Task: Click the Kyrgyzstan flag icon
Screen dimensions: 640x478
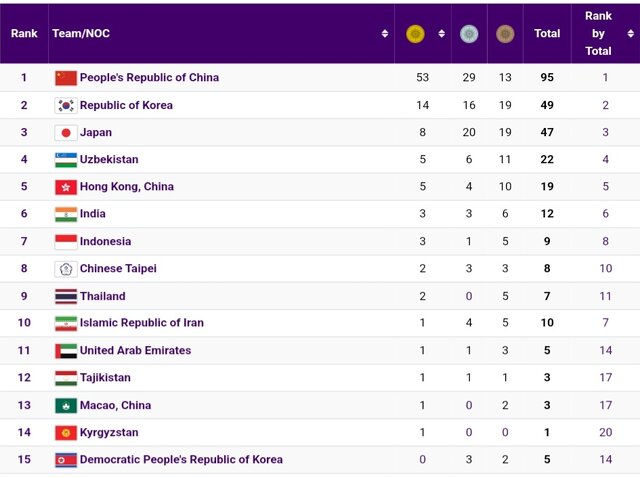Action: 66,433
